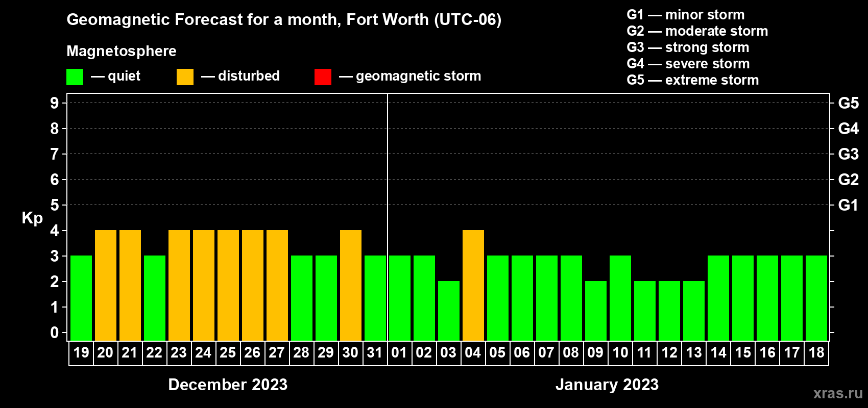Click the green bar for January 06
This screenshot has height=408, width=868.
(x=522, y=298)
